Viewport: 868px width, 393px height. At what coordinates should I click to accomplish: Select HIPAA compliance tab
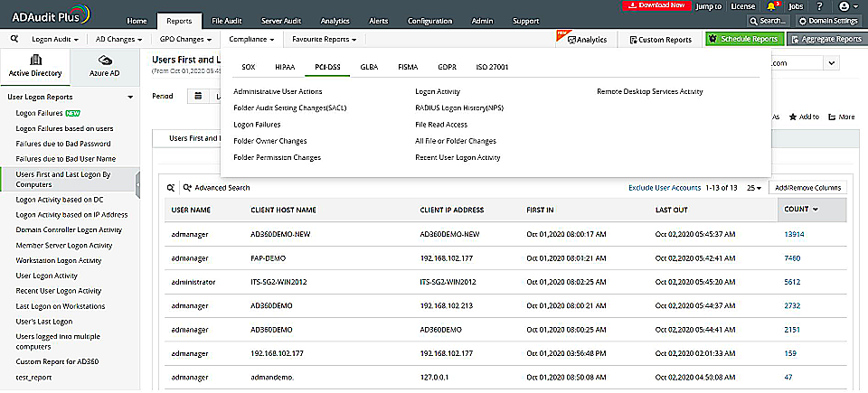coord(285,67)
